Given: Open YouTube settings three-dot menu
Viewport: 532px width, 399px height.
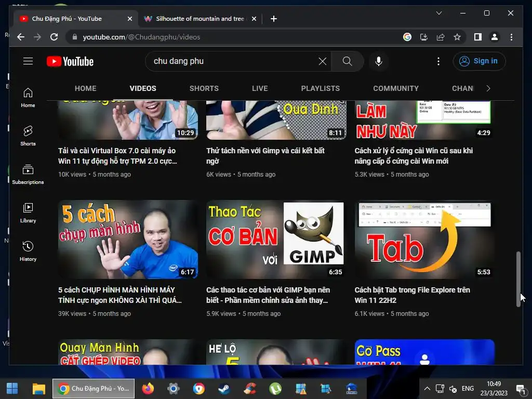Looking at the screenshot, I should (x=438, y=61).
